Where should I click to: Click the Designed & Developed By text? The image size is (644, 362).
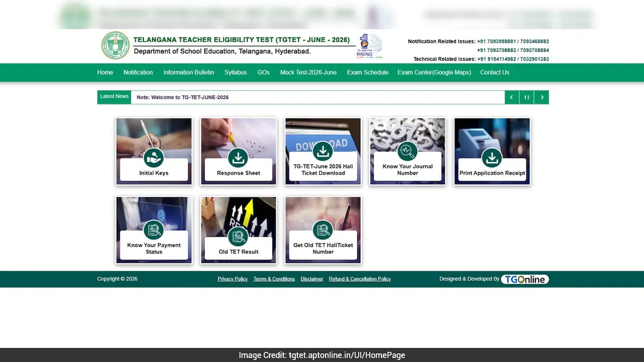(469, 279)
